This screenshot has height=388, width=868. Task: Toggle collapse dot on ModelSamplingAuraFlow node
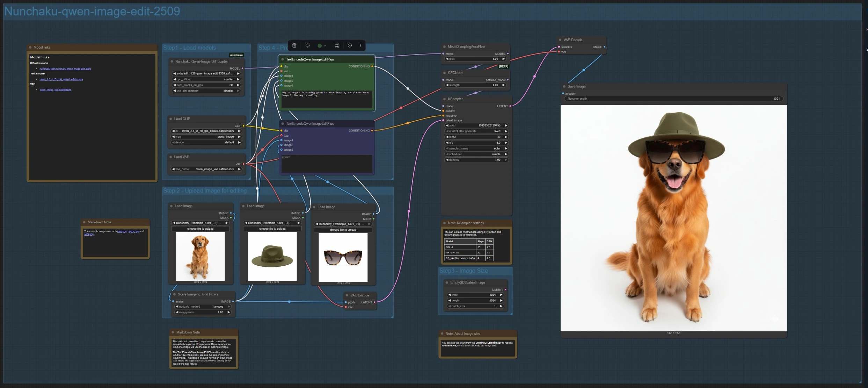click(444, 46)
